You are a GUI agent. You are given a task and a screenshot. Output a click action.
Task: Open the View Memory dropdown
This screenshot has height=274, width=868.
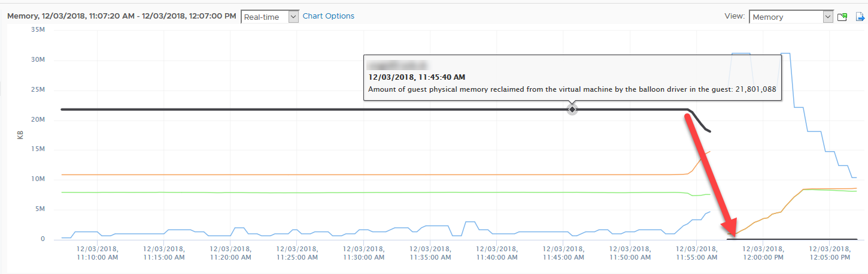791,17
